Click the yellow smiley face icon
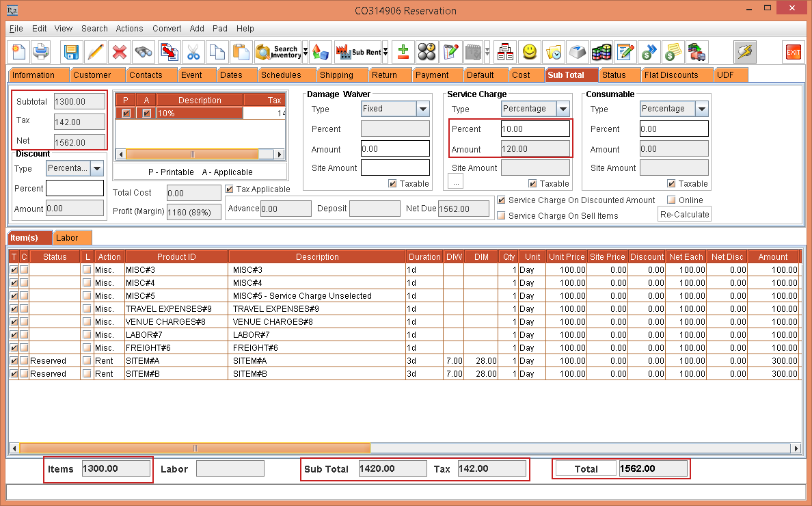Image resolution: width=812 pixels, height=506 pixels. pos(530,52)
